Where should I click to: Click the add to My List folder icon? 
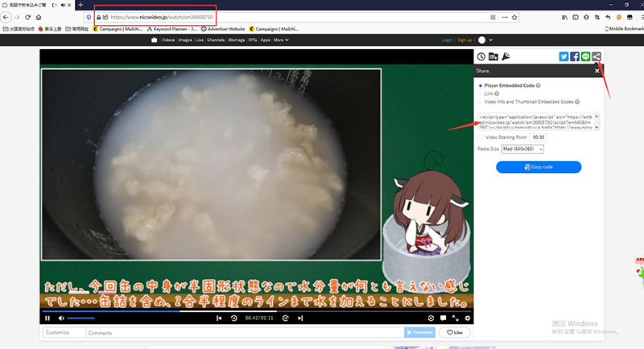click(x=493, y=56)
